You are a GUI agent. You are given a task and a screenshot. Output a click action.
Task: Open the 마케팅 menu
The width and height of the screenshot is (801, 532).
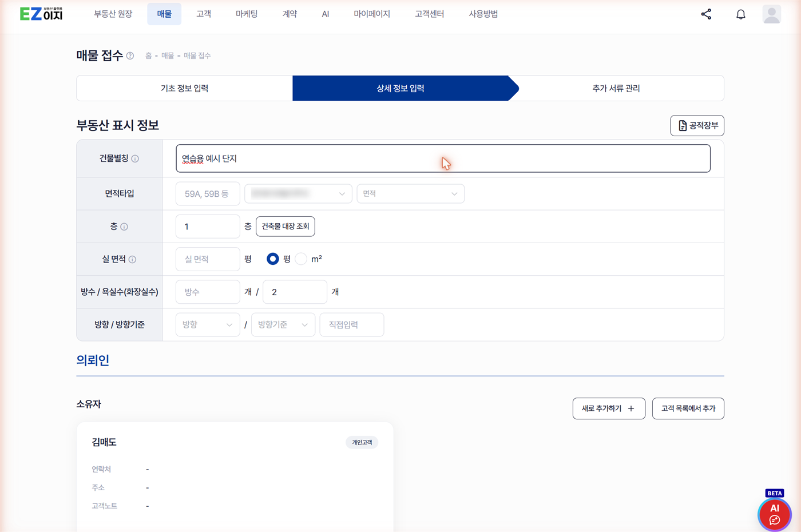pyautogui.click(x=247, y=14)
